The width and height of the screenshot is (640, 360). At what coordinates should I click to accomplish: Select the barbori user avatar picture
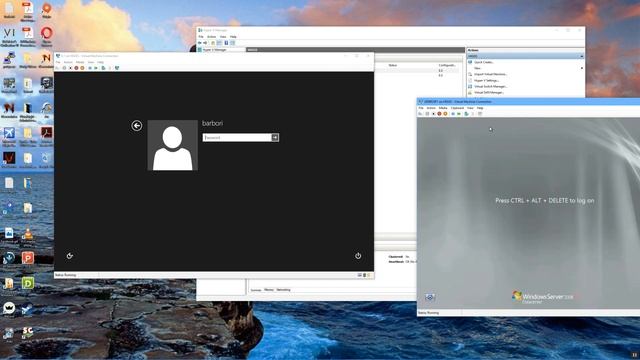tap(172, 145)
